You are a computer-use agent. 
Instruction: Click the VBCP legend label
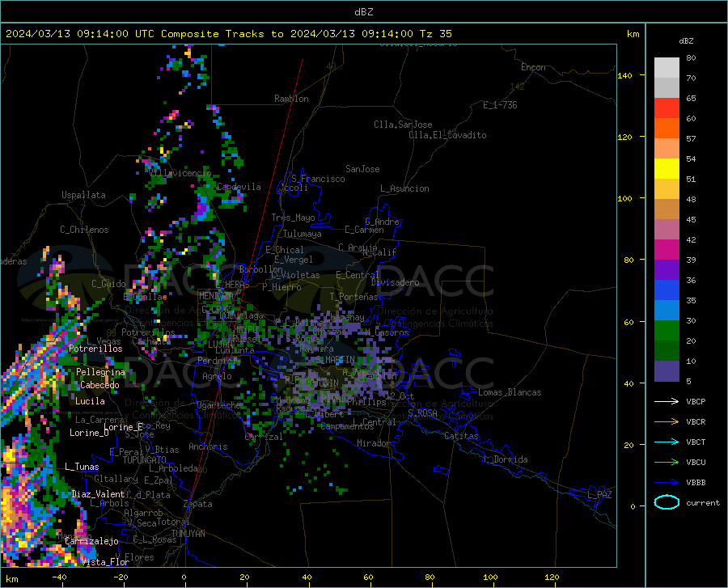[696, 402]
